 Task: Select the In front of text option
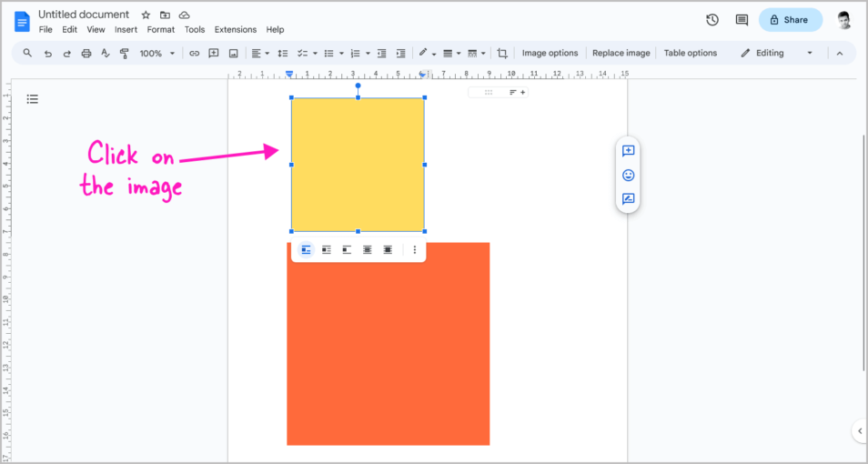[x=388, y=250]
